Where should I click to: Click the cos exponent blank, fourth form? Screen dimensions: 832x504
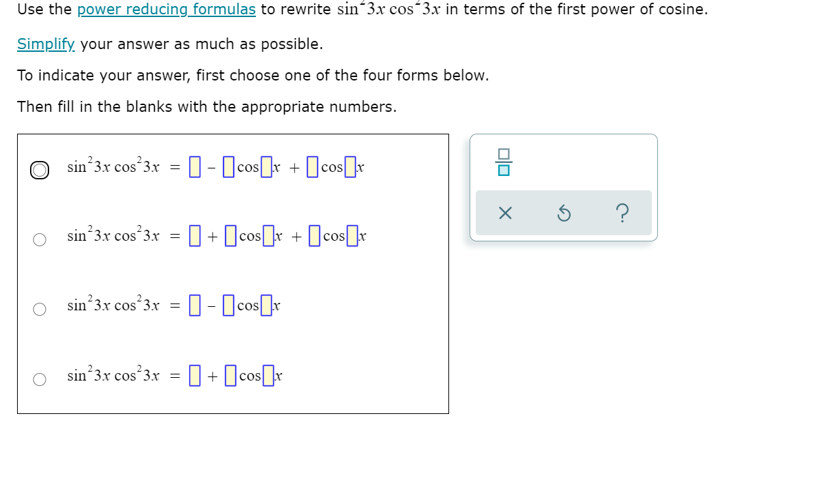pyautogui.click(x=267, y=375)
